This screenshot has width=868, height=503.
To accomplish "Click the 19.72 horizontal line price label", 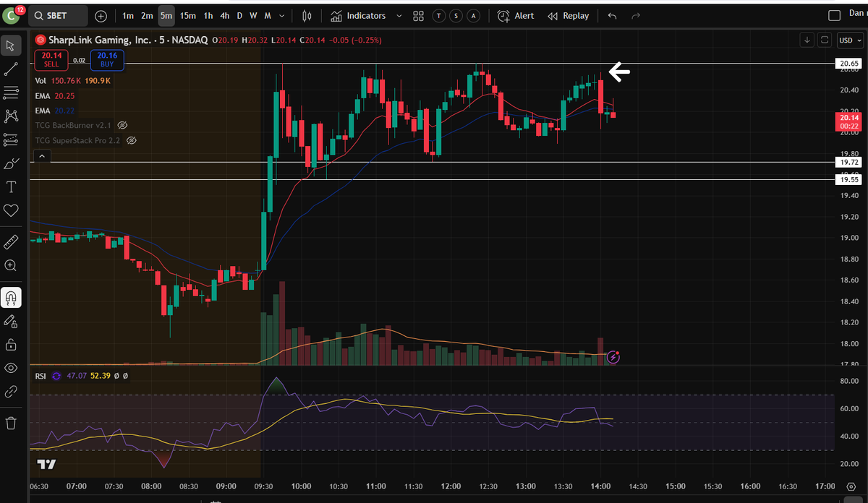I will [849, 162].
